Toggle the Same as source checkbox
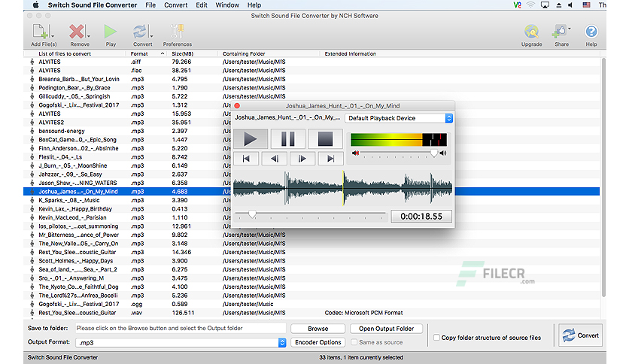 tap(354, 342)
